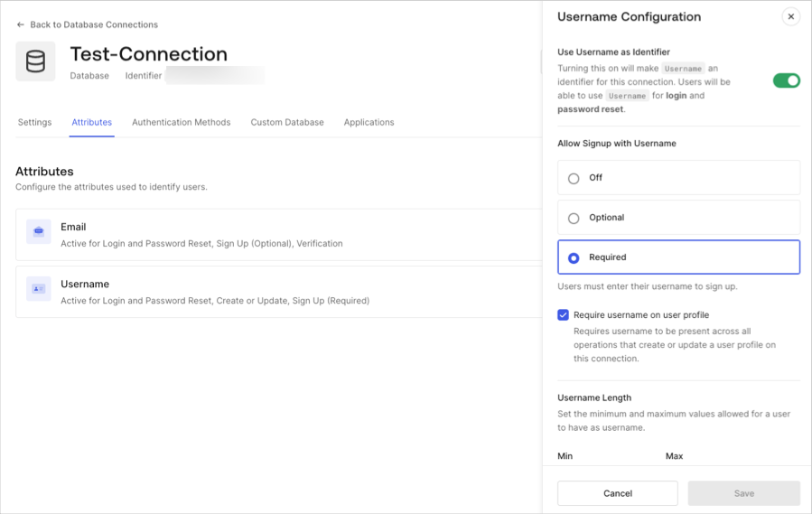The height and width of the screenshot is (514, 812).
Task: Open the Applications tab
Action: (x=369, y=122)
